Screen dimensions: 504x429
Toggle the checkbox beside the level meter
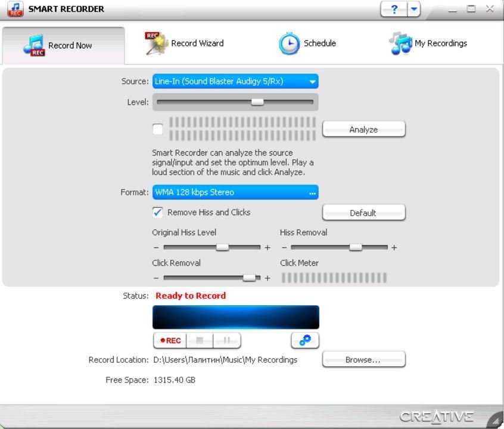click(x=158, y=129)
